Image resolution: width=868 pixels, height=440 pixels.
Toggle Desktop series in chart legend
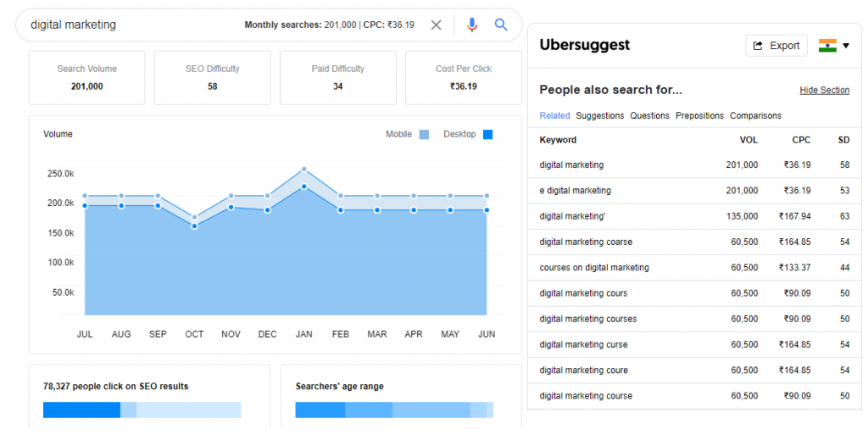468,134
